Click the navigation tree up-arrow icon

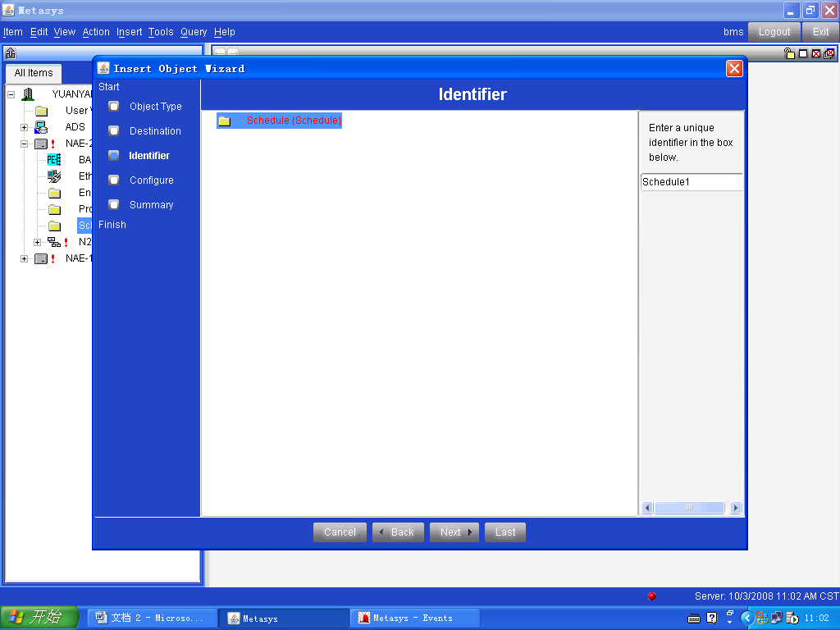coord(11,53)
